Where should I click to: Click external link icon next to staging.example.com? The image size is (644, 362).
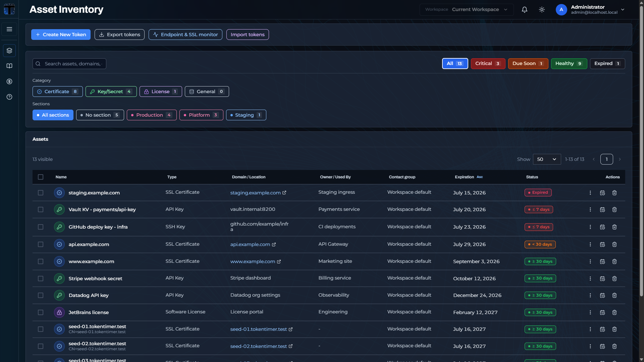pos(284,193)
